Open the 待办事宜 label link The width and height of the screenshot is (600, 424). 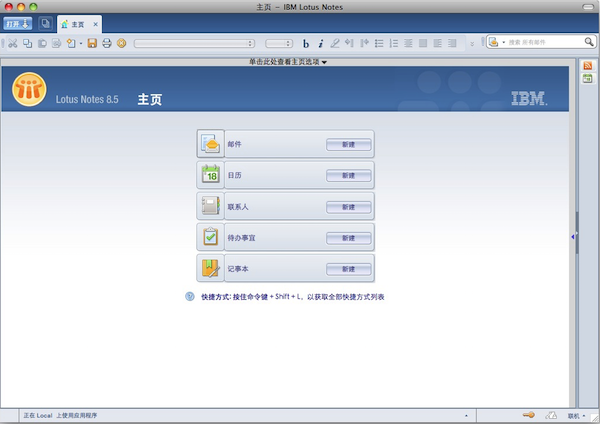point(241,238)
